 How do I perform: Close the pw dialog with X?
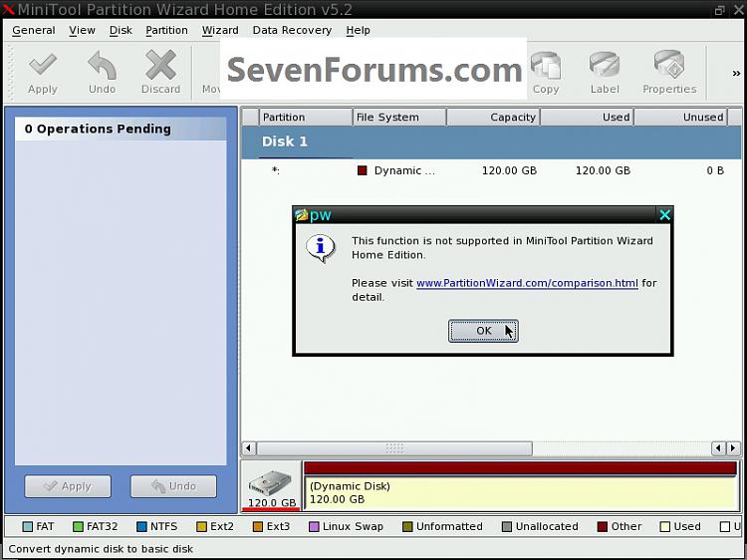664,215
